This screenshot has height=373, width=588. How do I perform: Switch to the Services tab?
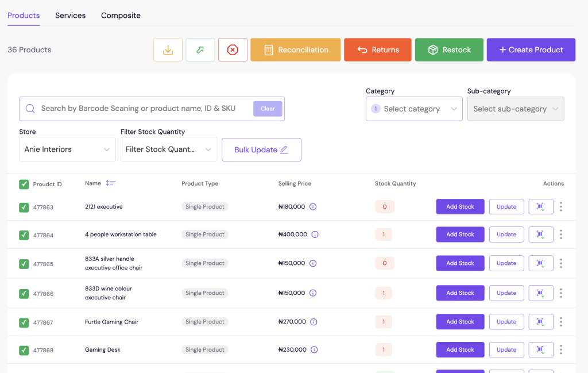point(70,16)
